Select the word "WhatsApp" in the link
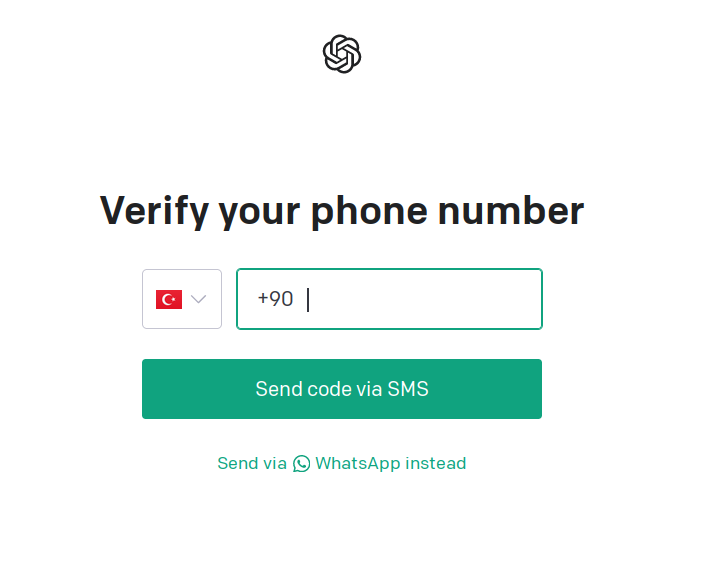The height and width of the screenshot is (563, 707). pos(358,463)
